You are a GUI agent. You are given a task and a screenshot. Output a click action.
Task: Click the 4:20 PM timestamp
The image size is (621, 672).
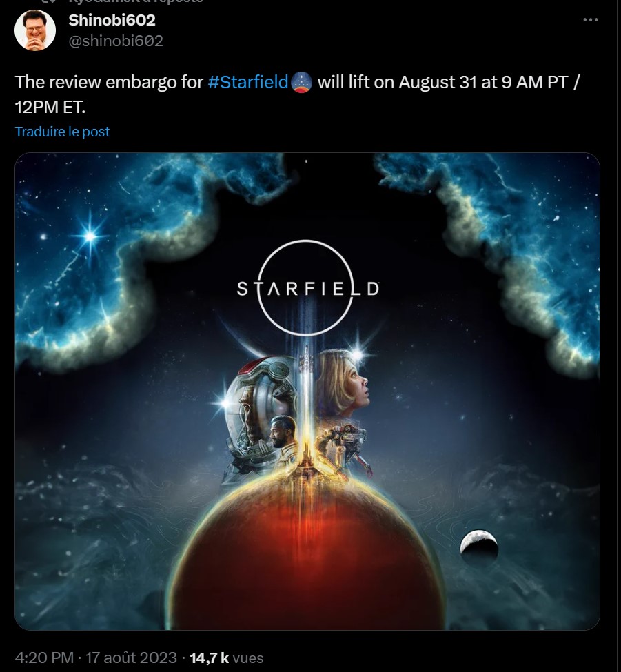click(x=44, y=658)
